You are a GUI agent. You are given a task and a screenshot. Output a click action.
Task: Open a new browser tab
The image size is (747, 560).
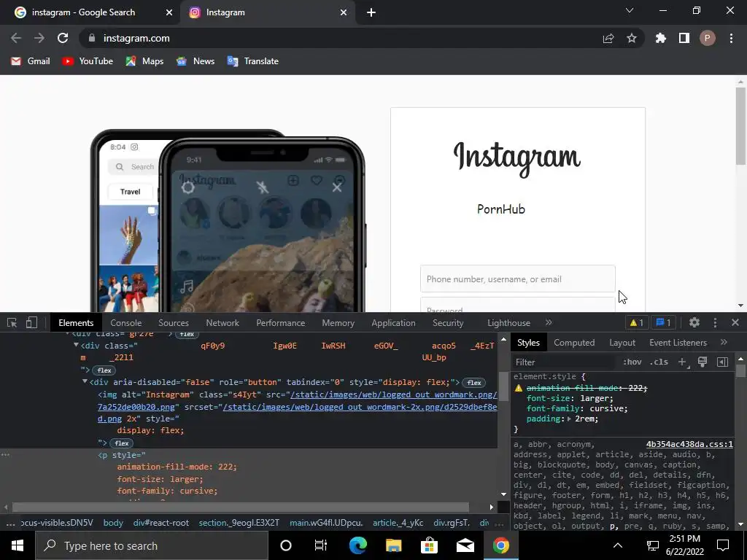[x=371, y=13]
